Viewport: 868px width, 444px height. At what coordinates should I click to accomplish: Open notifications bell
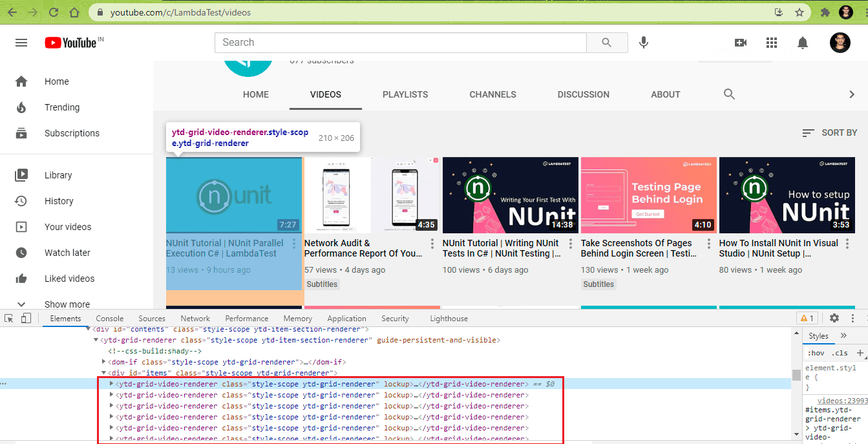pos(802,42)
